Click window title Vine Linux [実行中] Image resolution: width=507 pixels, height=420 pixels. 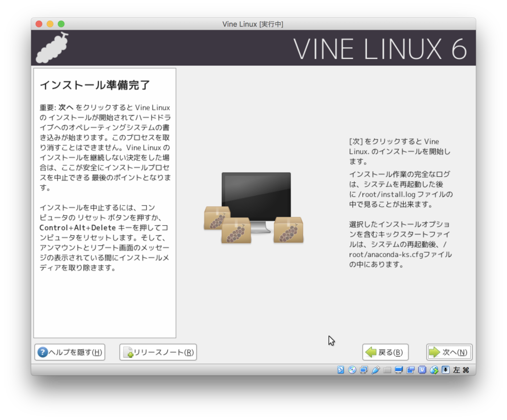point(253,24)
